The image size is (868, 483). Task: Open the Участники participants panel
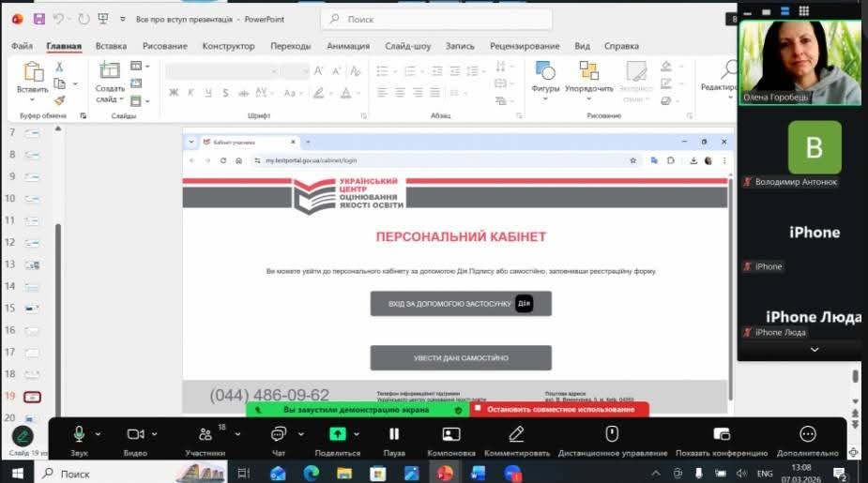pos(206,434)
